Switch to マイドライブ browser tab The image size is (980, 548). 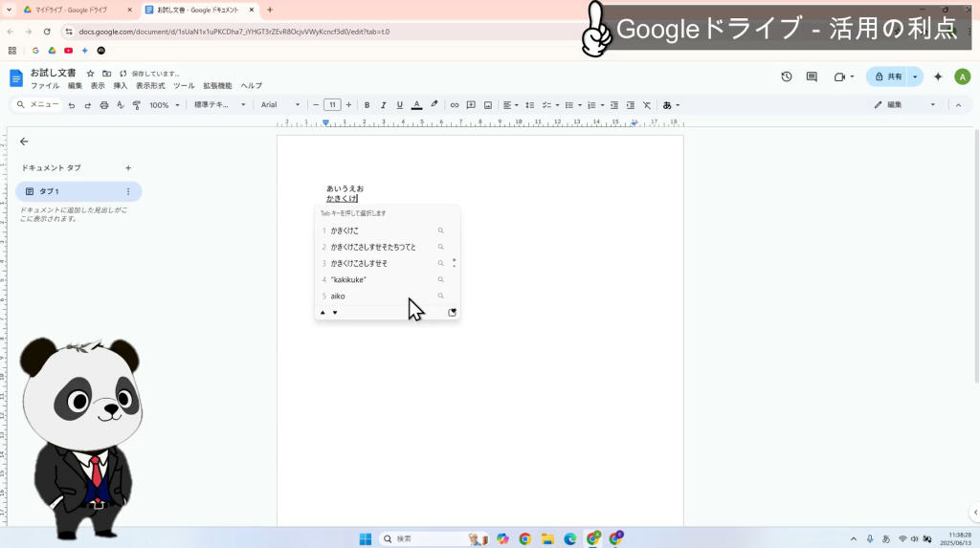click(78, 10)
